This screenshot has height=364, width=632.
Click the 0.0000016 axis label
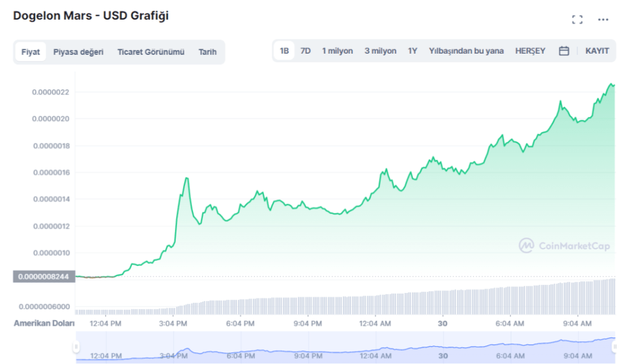pos(51,173)
